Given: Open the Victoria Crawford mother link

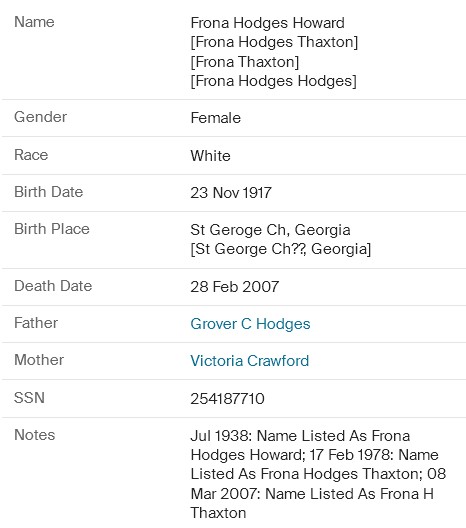Looking at the screenshot, I should pyautogui.click(x=249, y=361).
